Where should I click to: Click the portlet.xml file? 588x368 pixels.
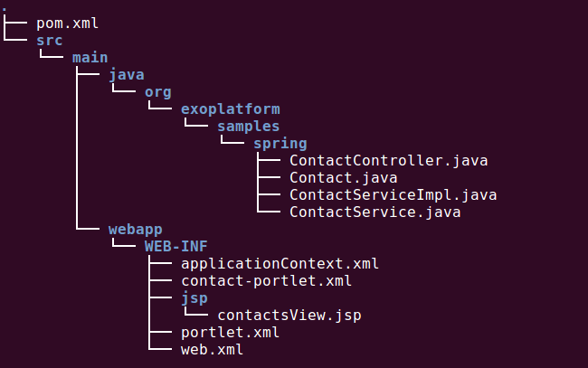point(231,333)
